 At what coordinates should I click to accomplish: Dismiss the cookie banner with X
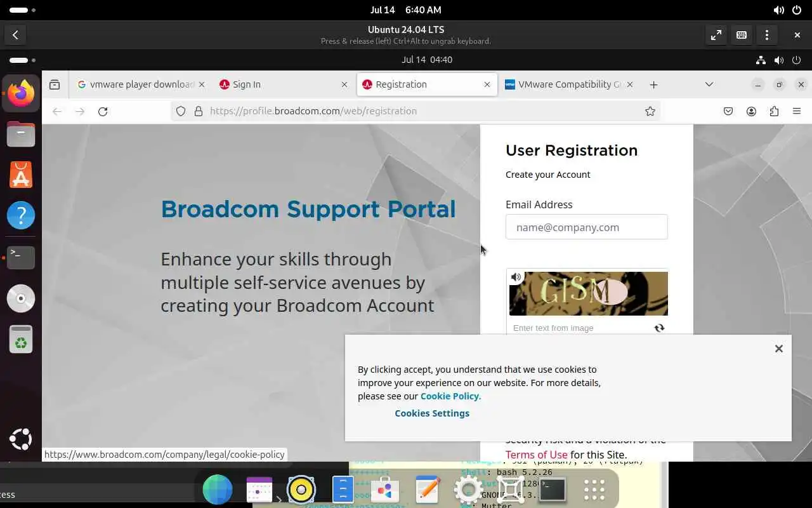pyautogui.click(x=779, y=349)
